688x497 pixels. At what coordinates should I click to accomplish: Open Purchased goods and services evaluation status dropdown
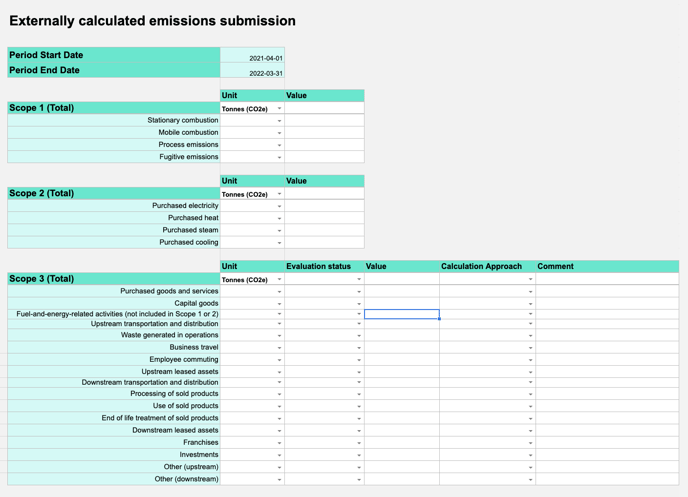point(359,292)
